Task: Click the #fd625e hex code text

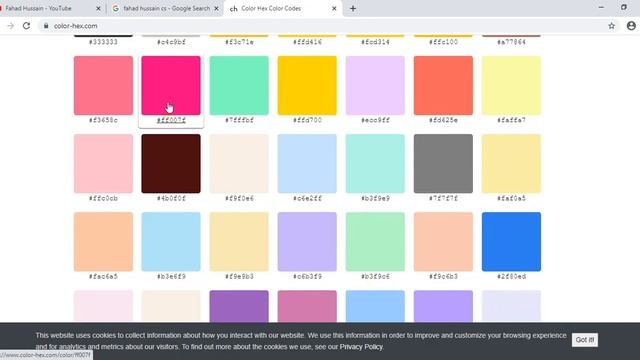Action: 443,120
